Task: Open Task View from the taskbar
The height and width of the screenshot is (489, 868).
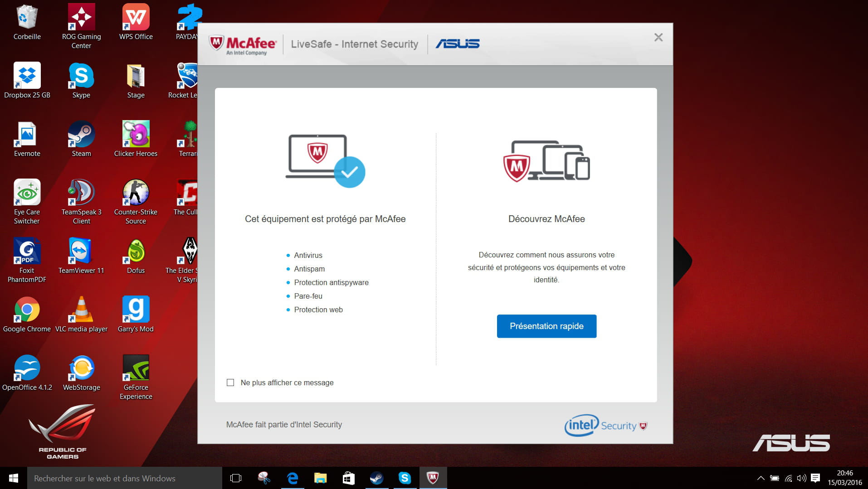Action: (x=236, y=478)
